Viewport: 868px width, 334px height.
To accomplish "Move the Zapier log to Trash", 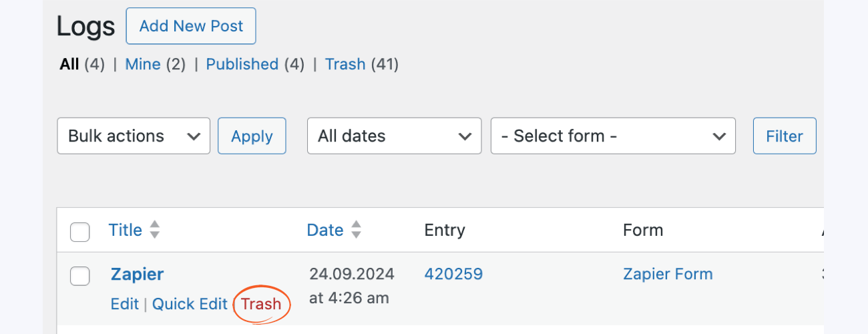I will coord(261,304).
